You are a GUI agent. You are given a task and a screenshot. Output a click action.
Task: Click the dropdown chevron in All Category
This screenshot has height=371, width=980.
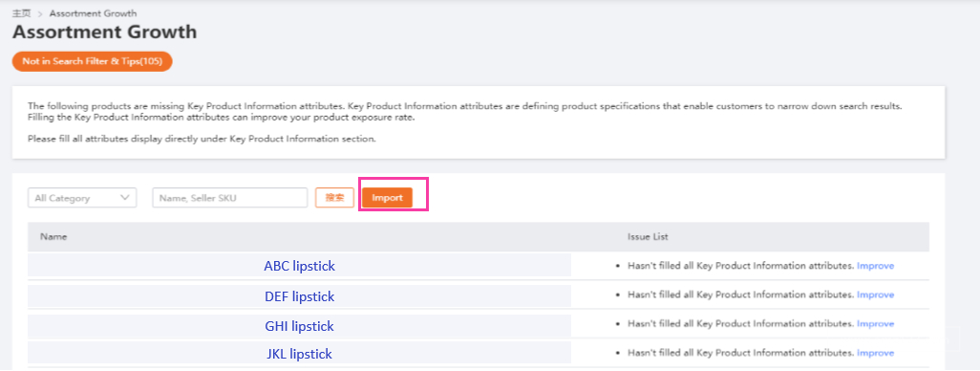[124, 198]
